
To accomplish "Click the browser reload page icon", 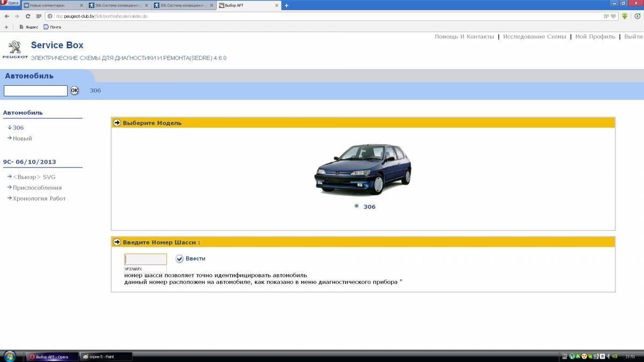I will (28, 16).
